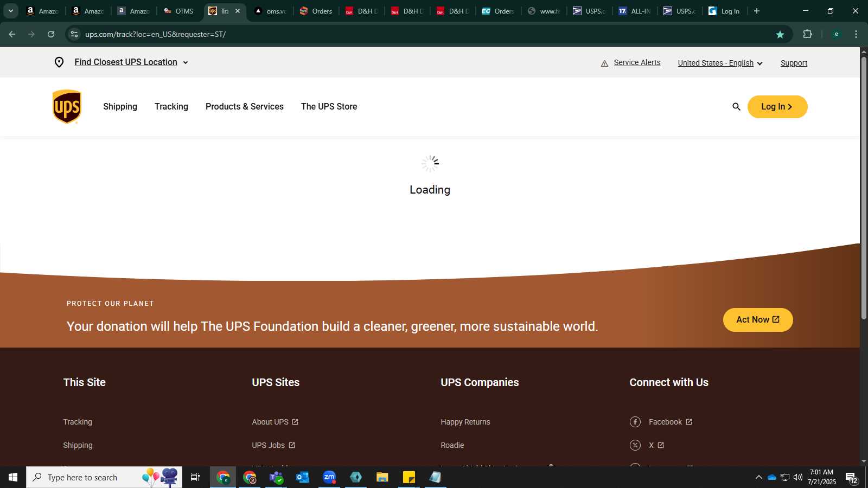Open the Shipping menu
Screen dimensions: 868x488
coord(120,107)
